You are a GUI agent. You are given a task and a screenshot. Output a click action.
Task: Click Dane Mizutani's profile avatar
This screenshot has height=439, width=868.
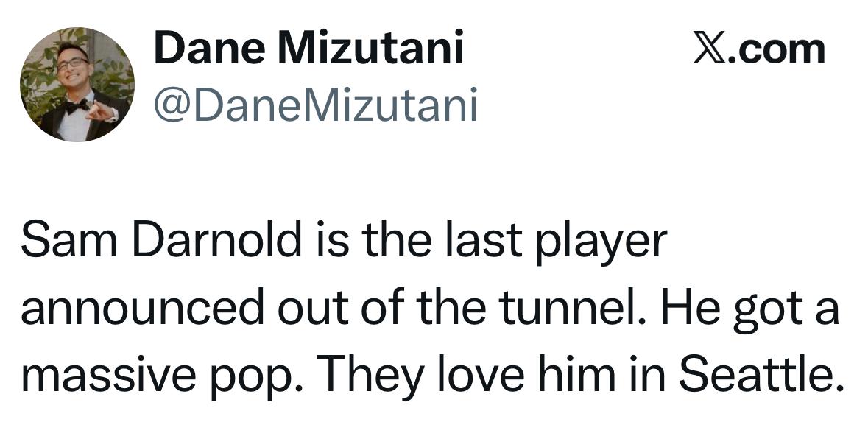click(77, 84)
